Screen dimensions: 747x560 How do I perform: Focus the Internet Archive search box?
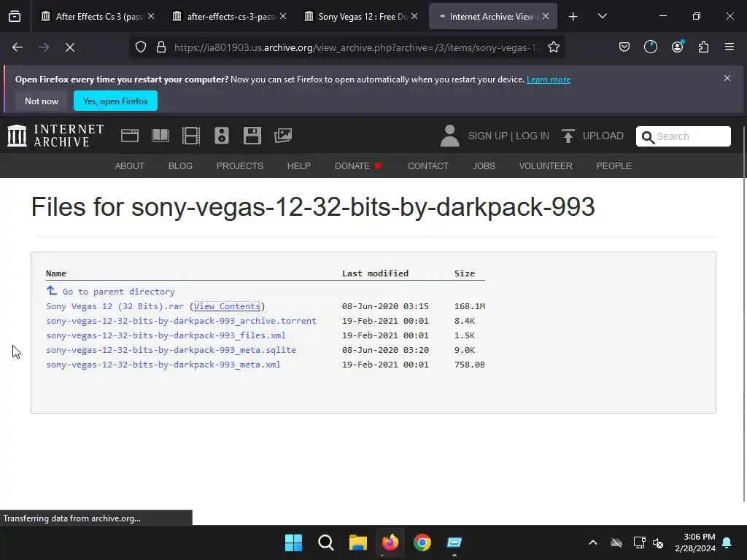point(683,136)
